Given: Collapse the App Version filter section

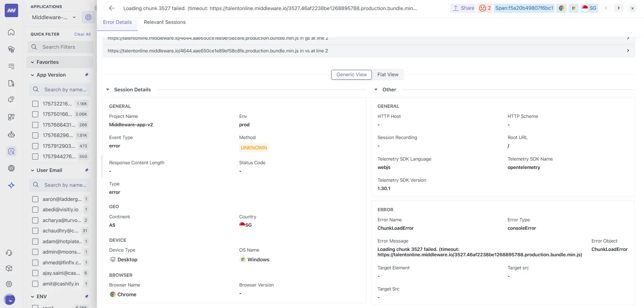Looking at the screenshot, I should point(32,75).
